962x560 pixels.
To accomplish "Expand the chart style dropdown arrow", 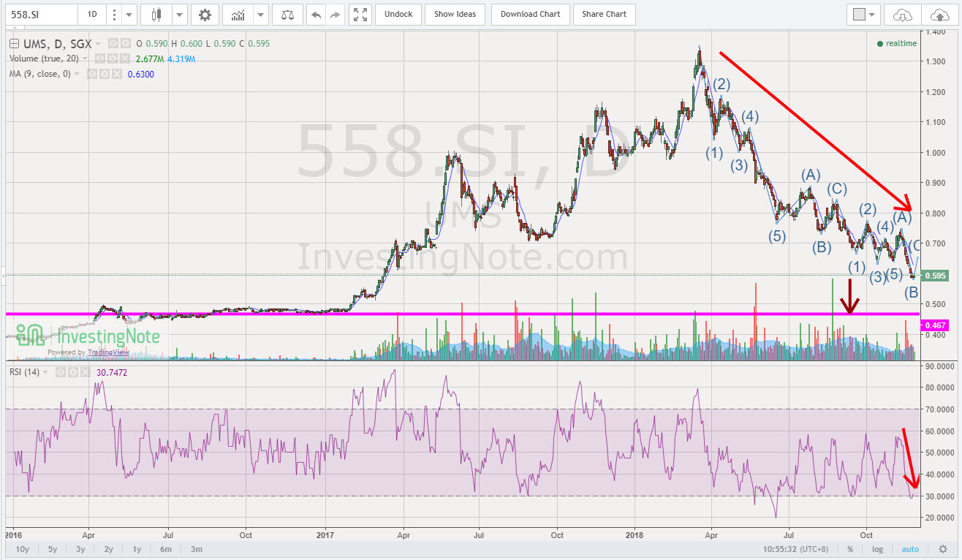I will click(x=179, y=14).
